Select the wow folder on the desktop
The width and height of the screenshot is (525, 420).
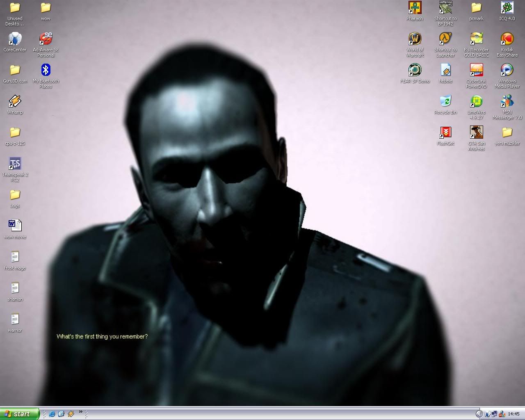click(x=46, y=8)
